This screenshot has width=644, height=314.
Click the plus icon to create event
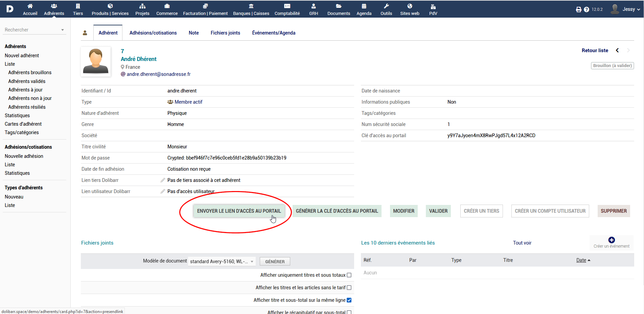coord(612,240)
